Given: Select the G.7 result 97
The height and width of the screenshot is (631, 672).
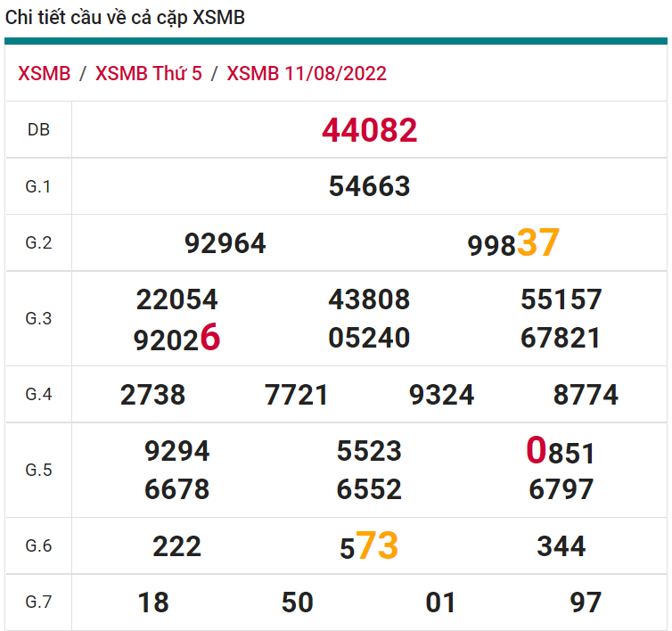Looking at the screenshot, I should (x=586, y=602).
